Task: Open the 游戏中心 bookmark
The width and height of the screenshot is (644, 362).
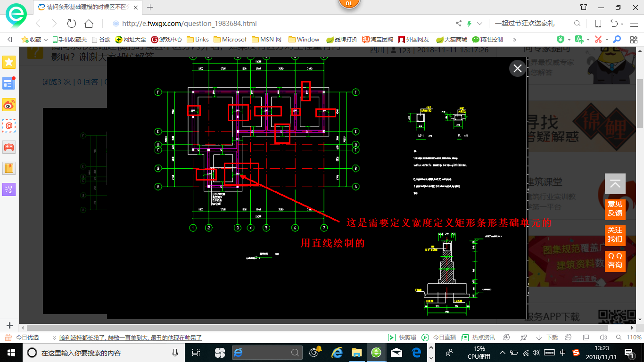Action: [x=166, y=40]
